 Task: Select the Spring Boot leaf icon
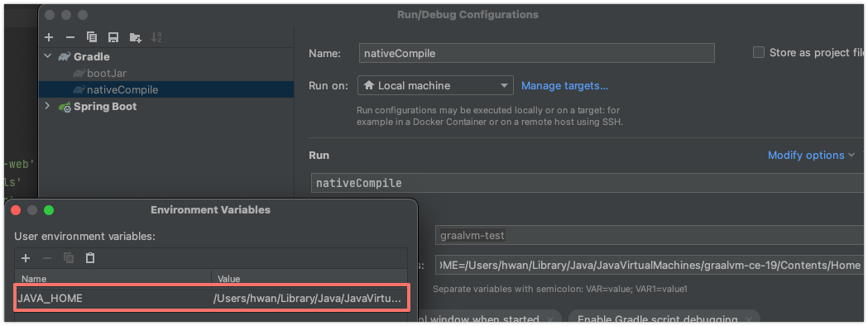pos(65,106)
